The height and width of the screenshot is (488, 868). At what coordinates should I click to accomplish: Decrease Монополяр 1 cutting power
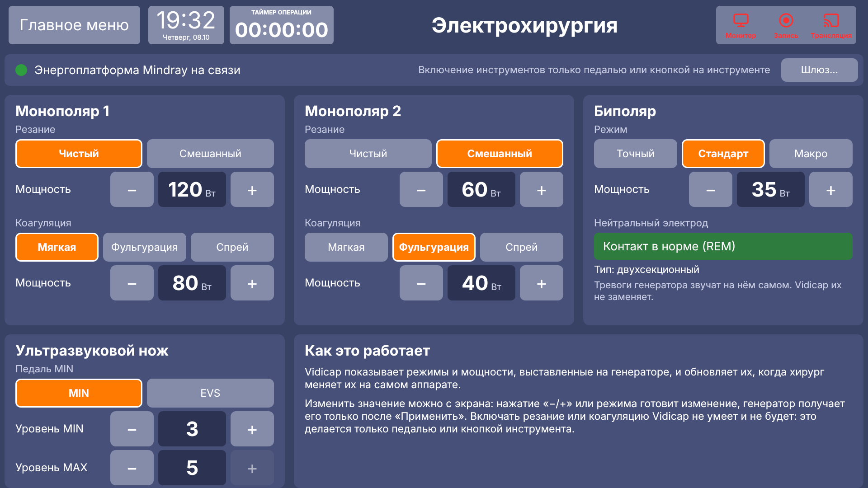[132, 189]
